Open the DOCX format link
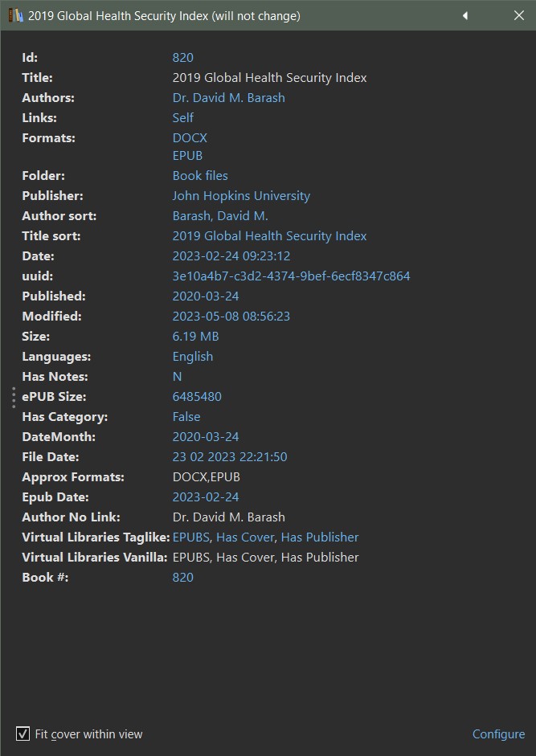Screen dimensions: 536x756 pos(190,138)
